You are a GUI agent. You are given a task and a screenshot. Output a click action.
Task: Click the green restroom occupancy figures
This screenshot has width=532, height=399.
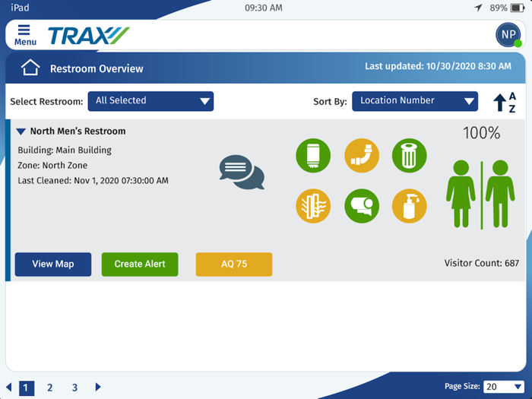480,195
